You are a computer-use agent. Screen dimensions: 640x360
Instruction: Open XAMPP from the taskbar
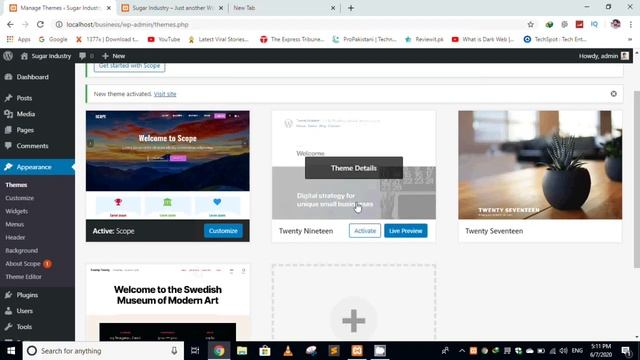357,351
